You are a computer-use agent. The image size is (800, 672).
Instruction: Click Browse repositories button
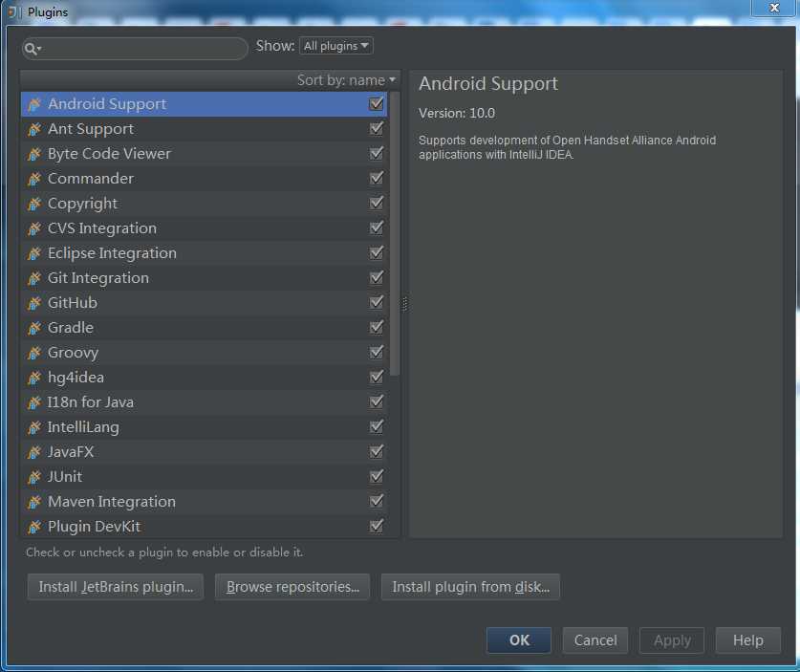pos(292,587)
